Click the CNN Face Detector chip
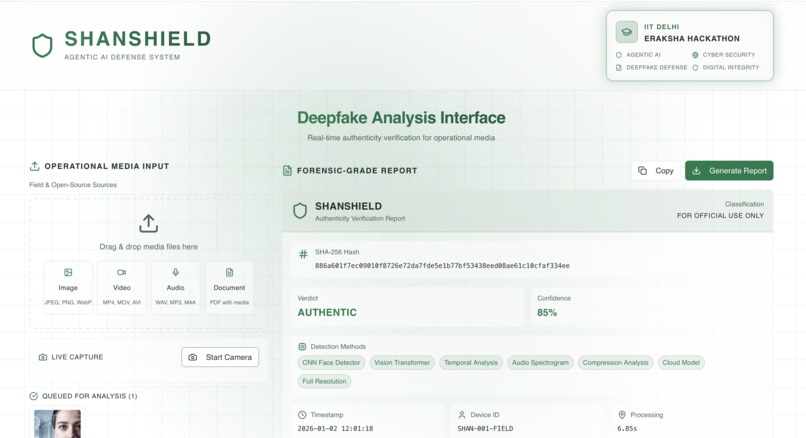 331,362
